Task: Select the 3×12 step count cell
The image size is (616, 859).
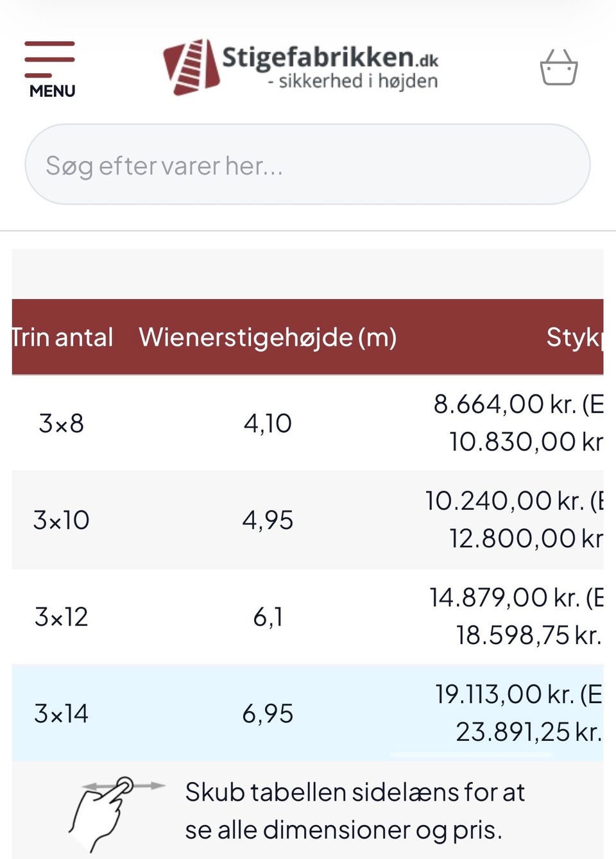Action: click(62, 617)
